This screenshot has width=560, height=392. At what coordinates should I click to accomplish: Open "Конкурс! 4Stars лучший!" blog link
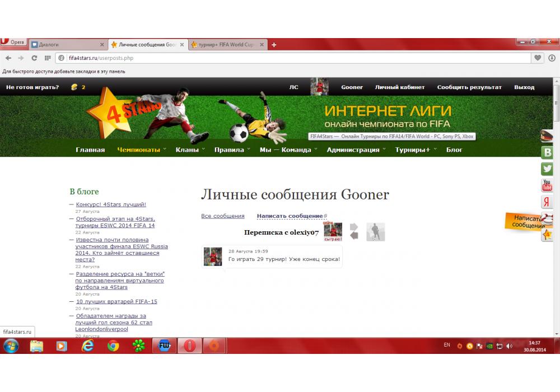[111, 204]
